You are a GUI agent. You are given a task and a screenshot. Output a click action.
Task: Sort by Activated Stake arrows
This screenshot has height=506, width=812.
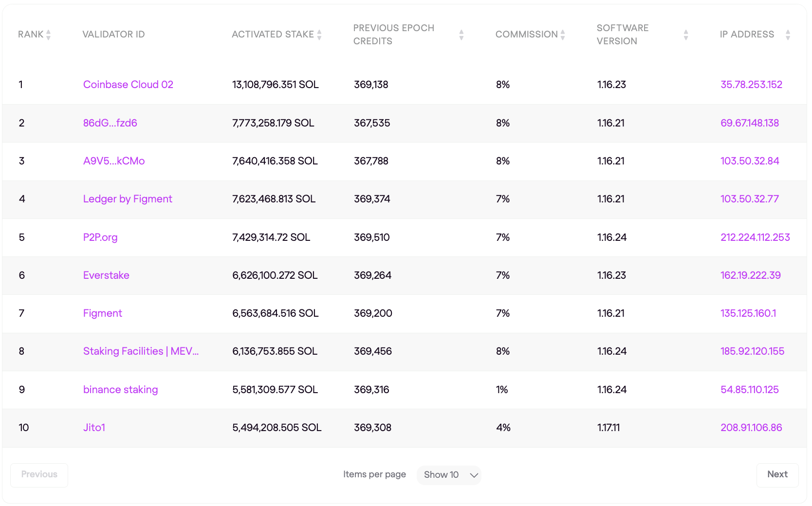319,35
